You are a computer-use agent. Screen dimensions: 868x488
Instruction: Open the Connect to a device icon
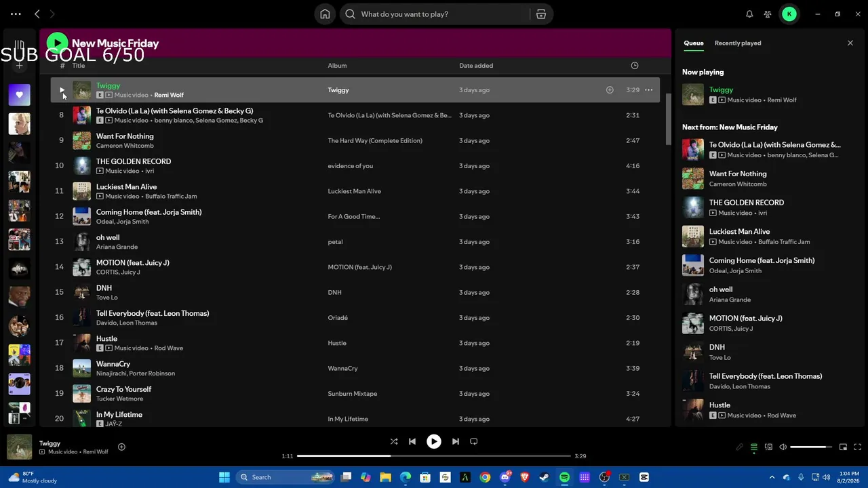(x=768, y=447)
